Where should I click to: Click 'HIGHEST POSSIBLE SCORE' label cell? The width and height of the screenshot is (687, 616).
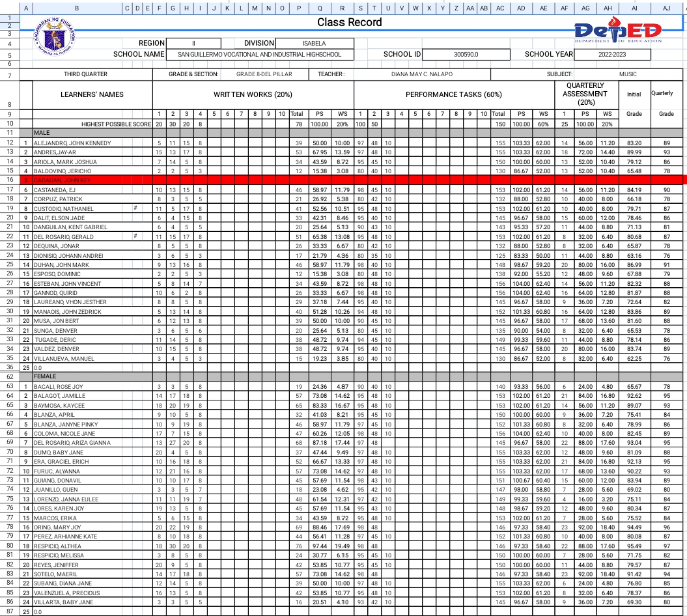click(x=92, y=124)
